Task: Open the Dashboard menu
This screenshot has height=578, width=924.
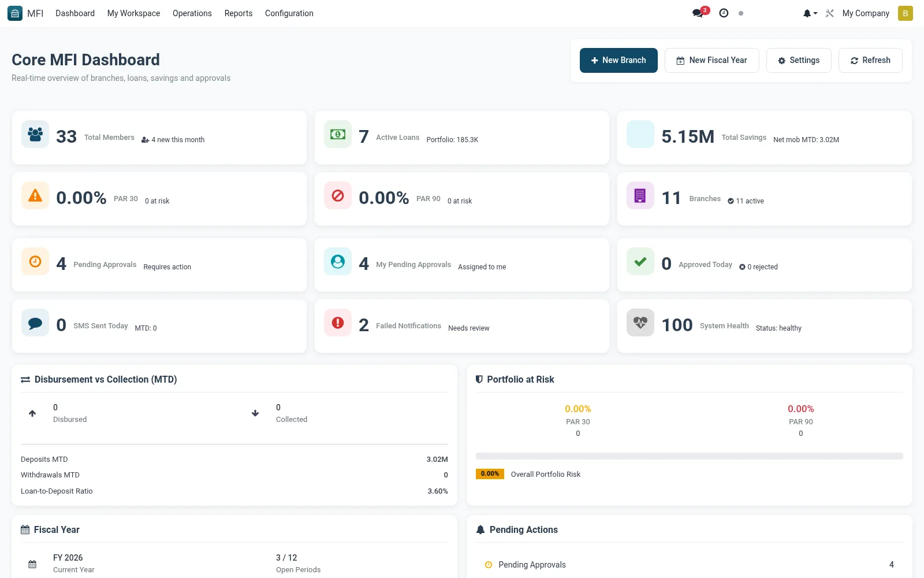Action: pyautogui.click(x=75, y=13)
